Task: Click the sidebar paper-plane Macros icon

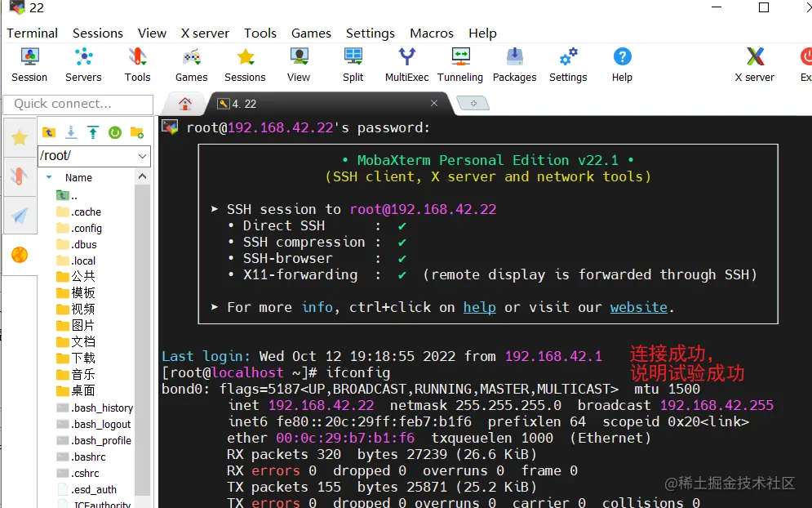Action: (20, 216)
